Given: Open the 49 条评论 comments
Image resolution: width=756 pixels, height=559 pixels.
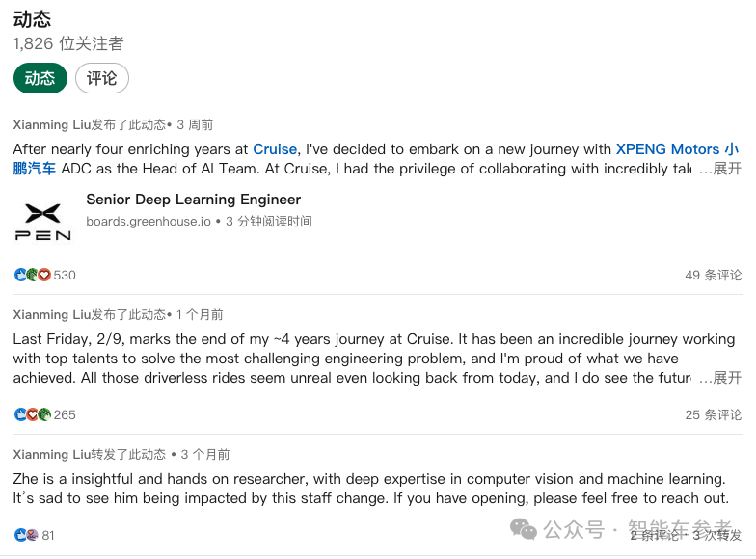Looking at the screenshot, I should coord(714,275).
